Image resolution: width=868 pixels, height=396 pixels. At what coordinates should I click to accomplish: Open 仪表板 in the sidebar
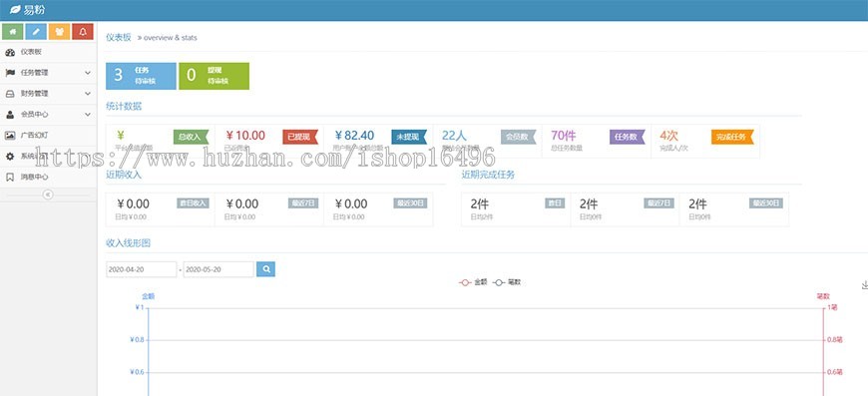tap(48, 52)
